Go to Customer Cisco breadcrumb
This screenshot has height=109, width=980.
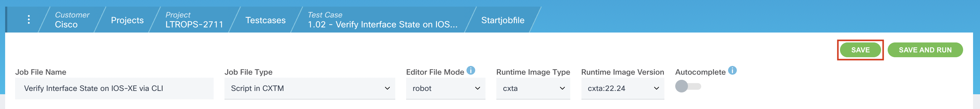[72, 20]
